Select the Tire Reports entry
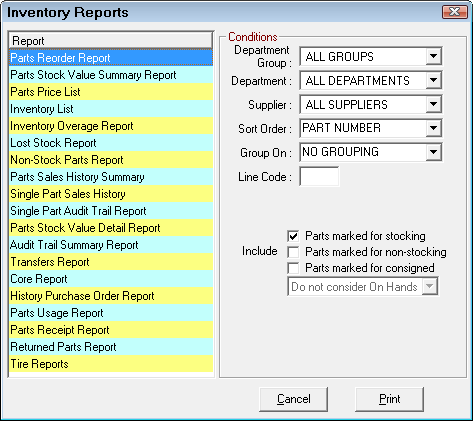473x421 pixels. point(111,364)
